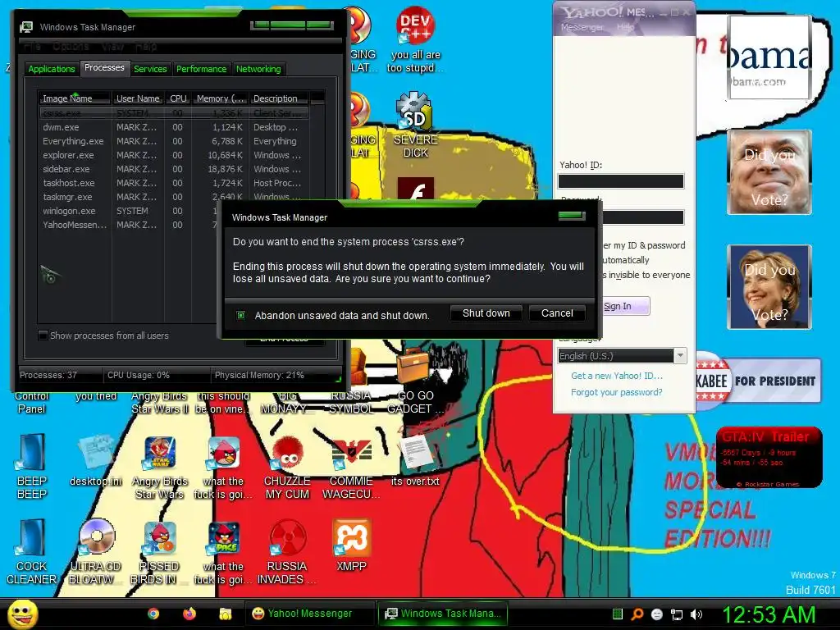Click the Windows Task Manager taskbar button
Screen dimensions: 840x630
coord(442,614)
